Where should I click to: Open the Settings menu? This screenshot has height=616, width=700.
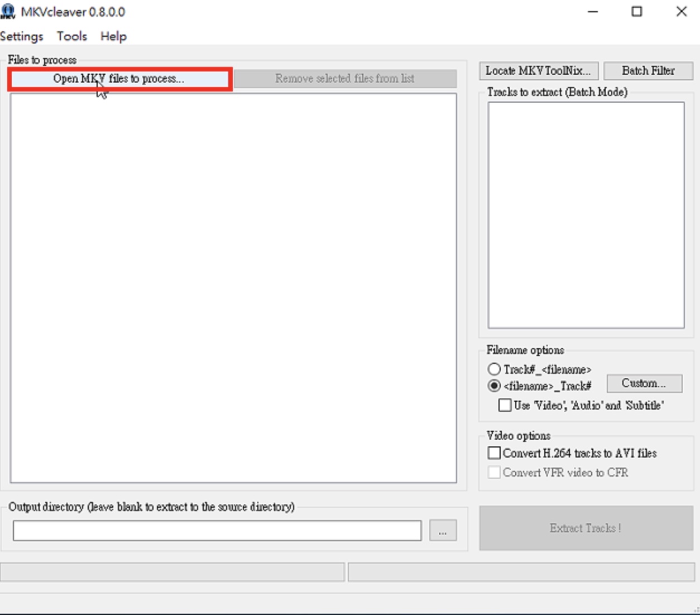pyautogui.click(x=22, y=36)
